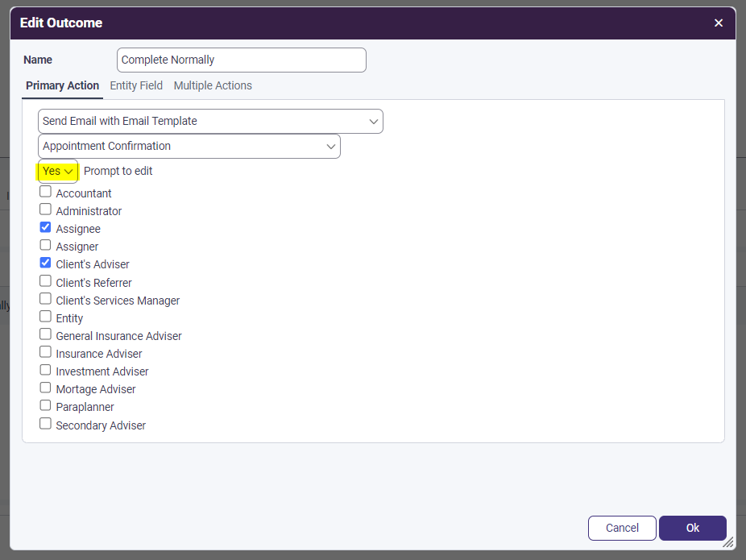The image size is (746, 560).
Task: Open the Appointment Confirmation template dropdown
Action: point(189,146)
